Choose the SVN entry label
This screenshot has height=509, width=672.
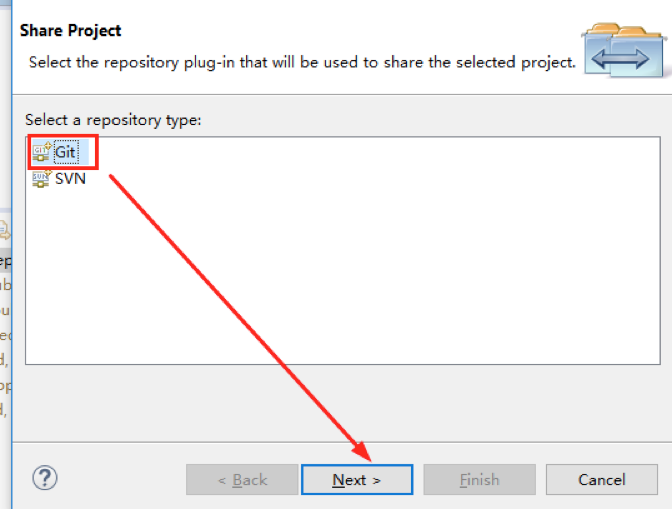pos(70,179)
